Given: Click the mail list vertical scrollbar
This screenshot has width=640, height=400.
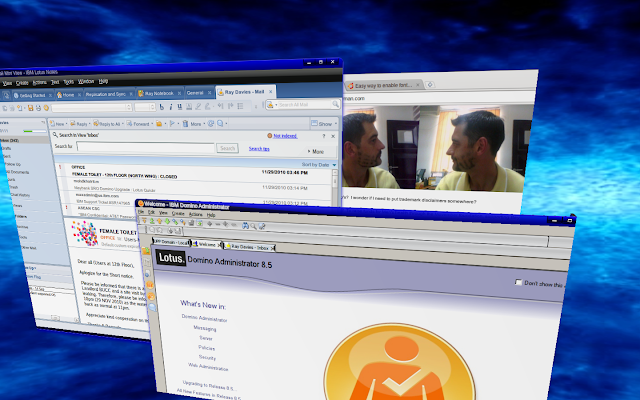Looking at the screenshot, I should [x=335, y=186].
